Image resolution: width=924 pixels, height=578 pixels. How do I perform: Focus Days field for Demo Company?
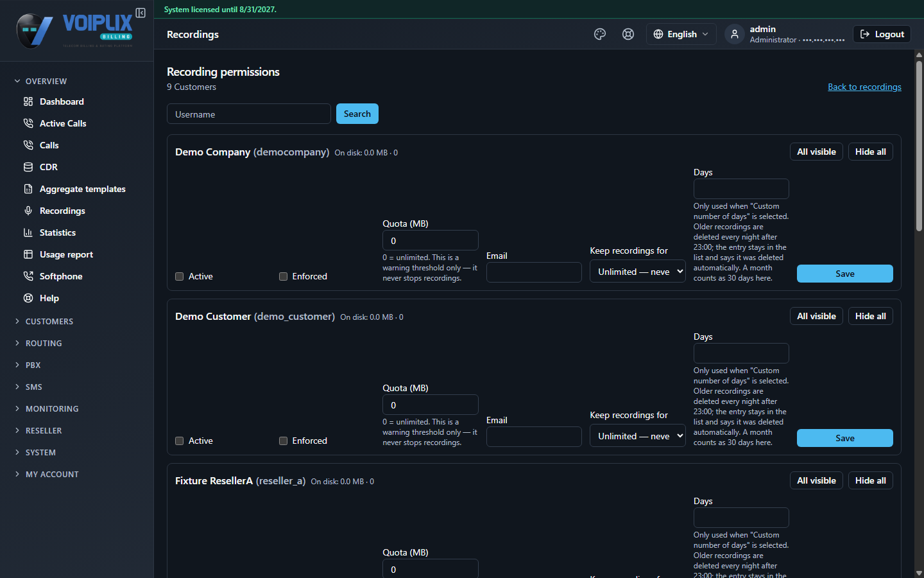(x=741, y=189)
